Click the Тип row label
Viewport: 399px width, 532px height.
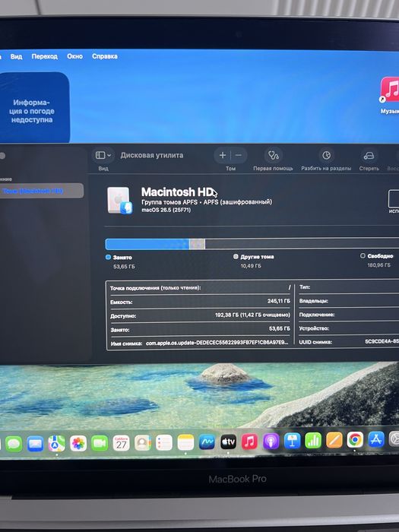pyautogui.click(x=305, y=287)
